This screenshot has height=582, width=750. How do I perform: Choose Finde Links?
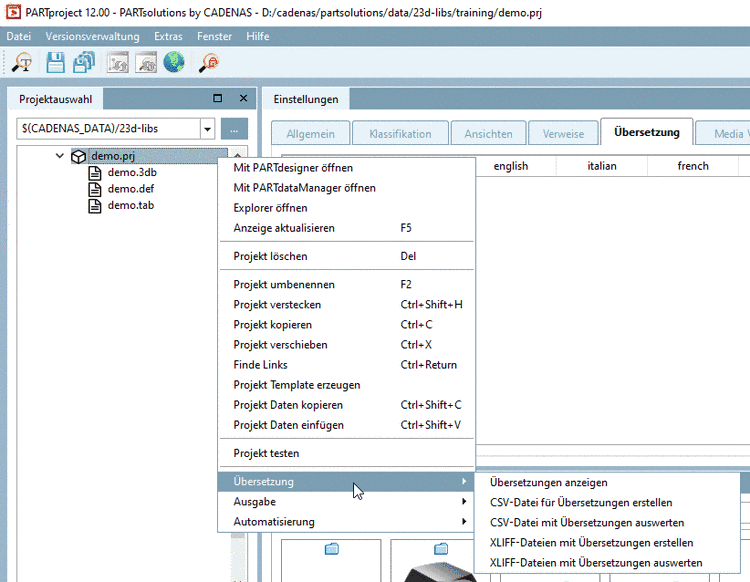coord(346,365)
